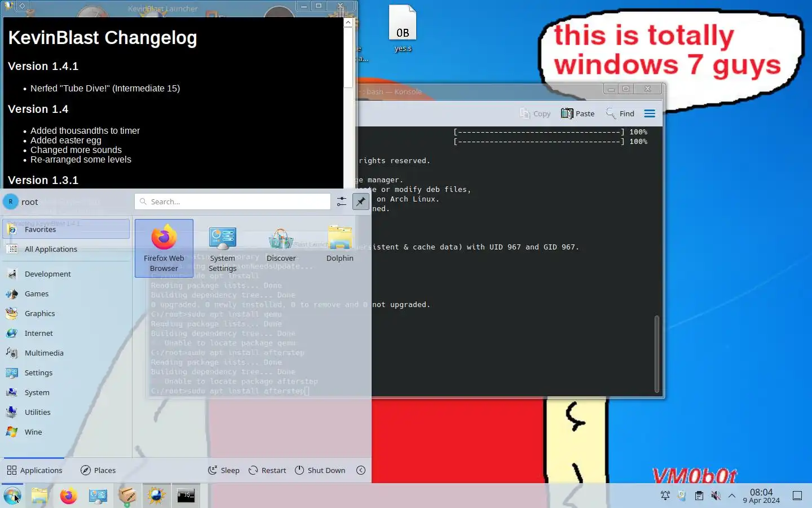Click the launcher Search field

click(x=232, y=202)
